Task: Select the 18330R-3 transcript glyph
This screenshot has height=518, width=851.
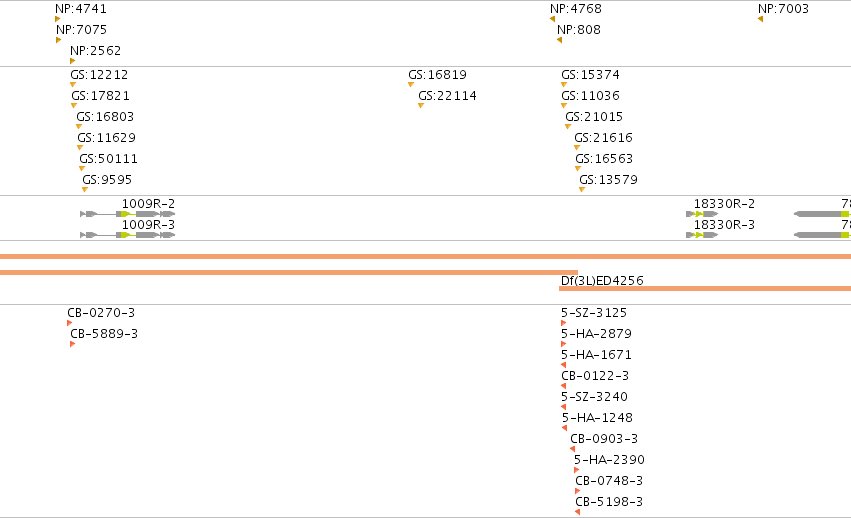Action: [702, 235]
